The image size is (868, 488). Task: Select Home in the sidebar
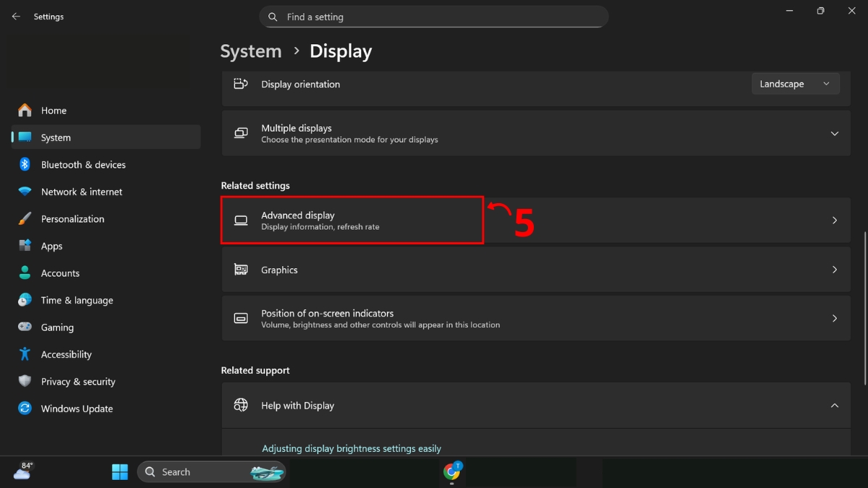click(x=106, y=111)
